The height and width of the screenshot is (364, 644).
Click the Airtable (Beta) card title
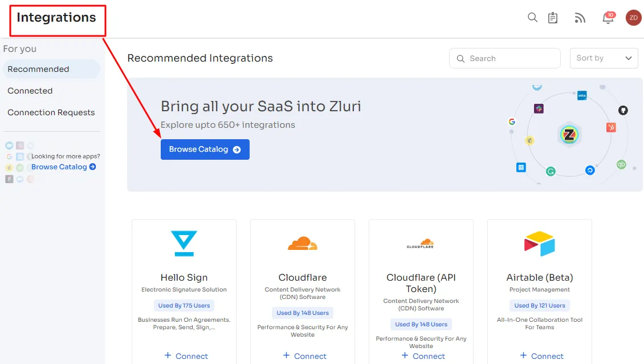pyautogui.click(x=540, y=278)
